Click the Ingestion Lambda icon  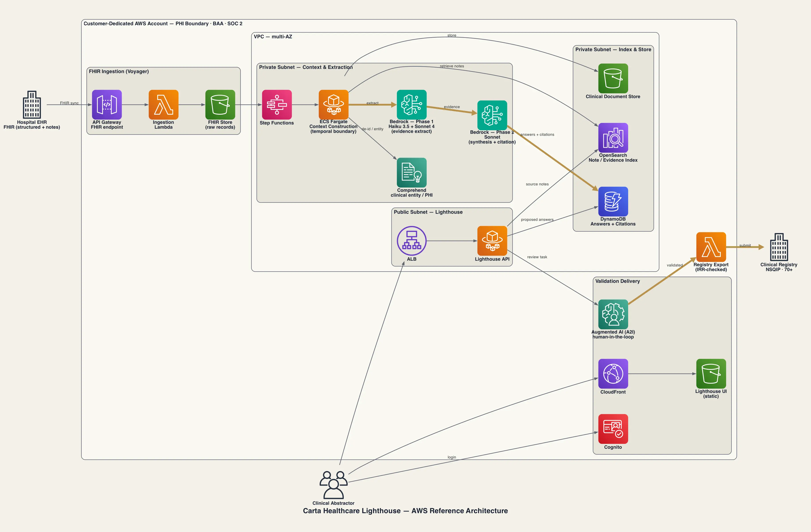pos(164,105)
